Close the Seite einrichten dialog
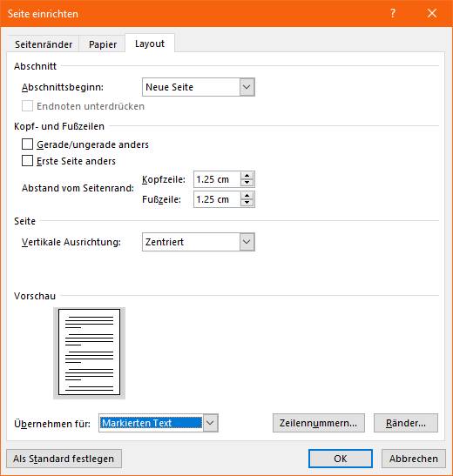Image resolution: width=453 pixels, height=476 pixels. tap(432, 13)
